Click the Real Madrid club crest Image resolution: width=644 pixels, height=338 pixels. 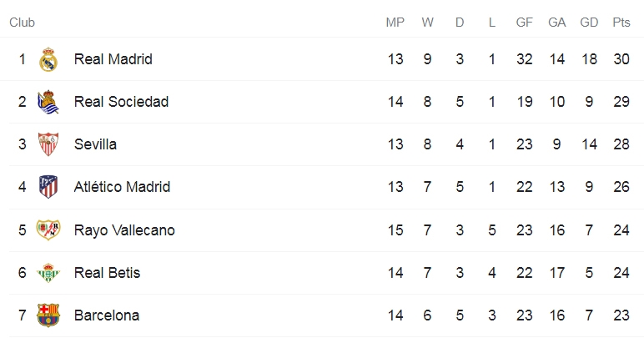(48, 59)
